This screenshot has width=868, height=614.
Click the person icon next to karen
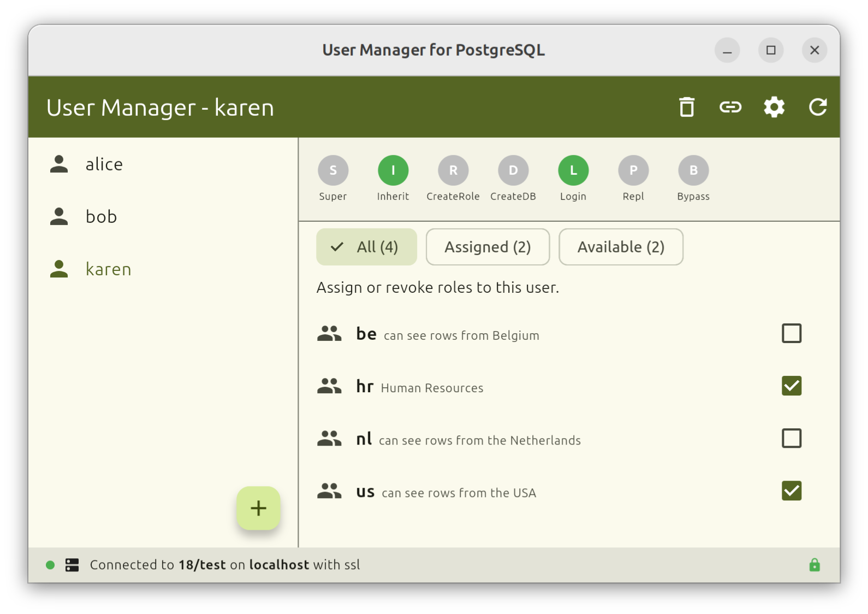(59, 269)
